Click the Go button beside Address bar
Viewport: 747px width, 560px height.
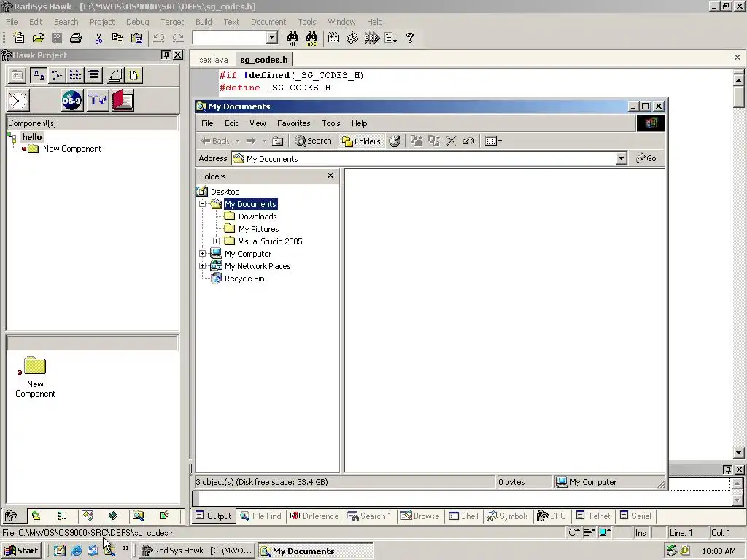[646, 158]
